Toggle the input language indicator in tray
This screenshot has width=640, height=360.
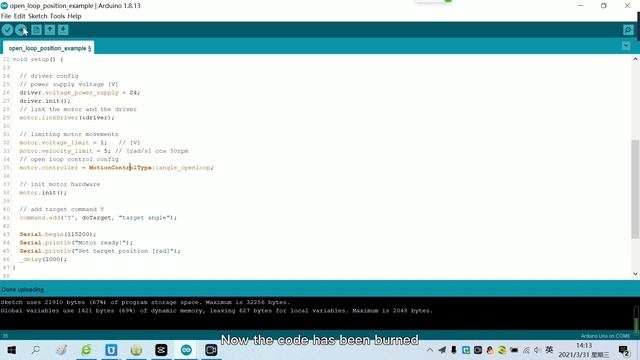pos(549,350)
